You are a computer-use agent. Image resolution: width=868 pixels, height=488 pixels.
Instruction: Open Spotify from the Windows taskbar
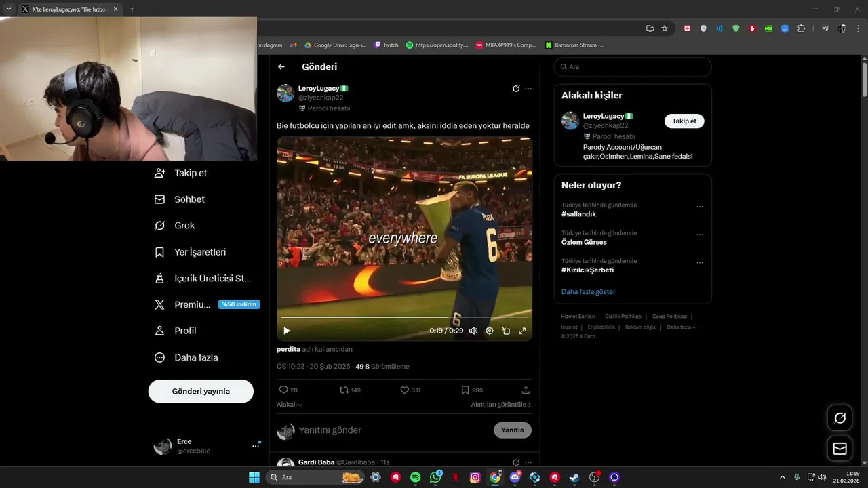(416, 477)
